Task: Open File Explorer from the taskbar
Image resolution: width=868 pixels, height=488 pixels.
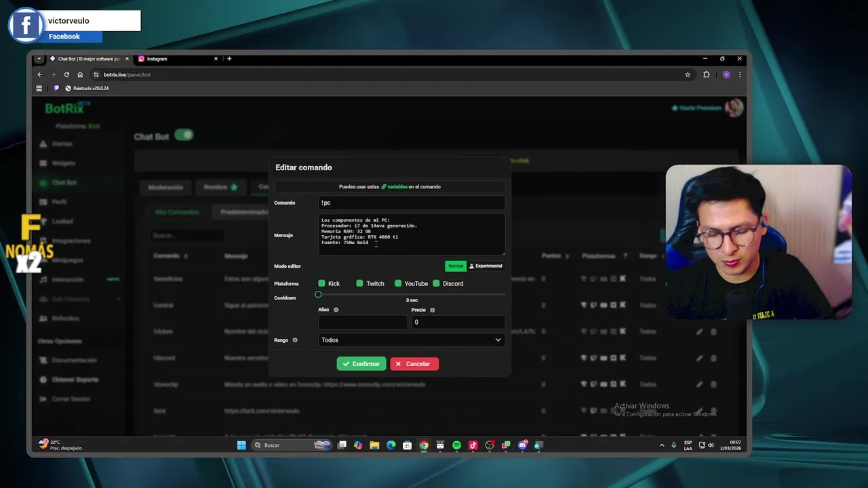Action: [374, 445]
